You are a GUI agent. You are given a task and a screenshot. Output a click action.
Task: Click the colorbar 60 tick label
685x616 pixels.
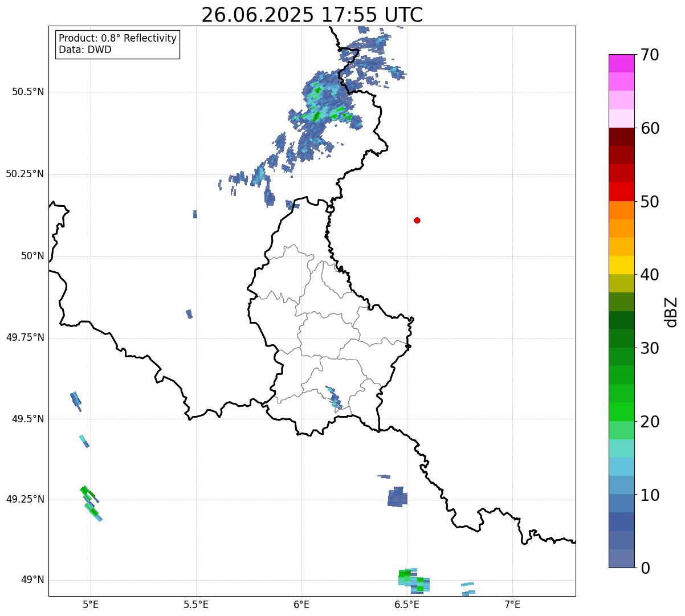(650, 128)
